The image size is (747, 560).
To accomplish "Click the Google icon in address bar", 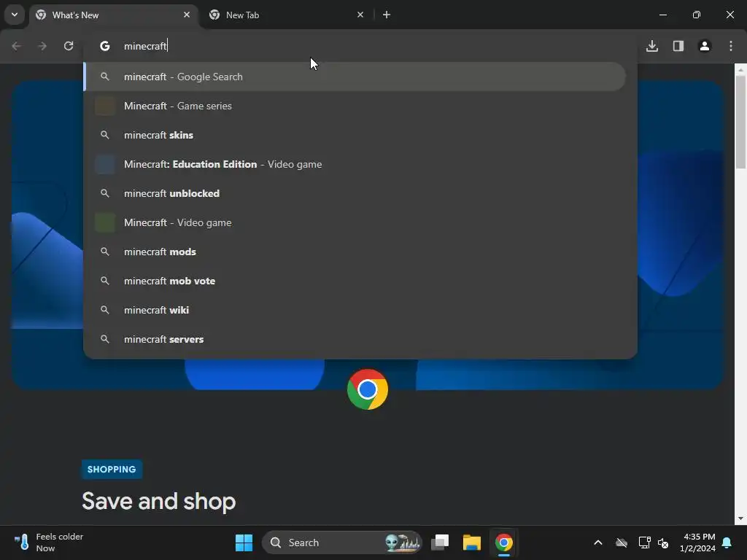I will click(x=105, y=46).
